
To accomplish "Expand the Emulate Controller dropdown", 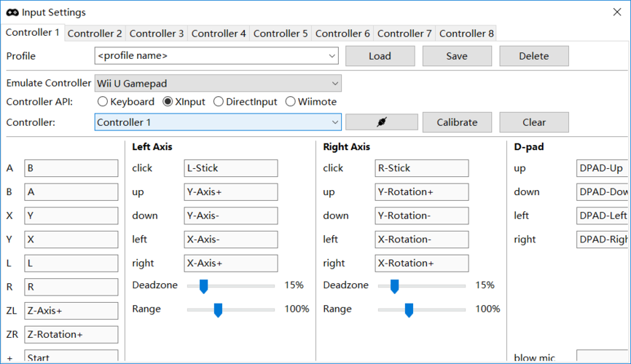I will click(x=218, y=83).
